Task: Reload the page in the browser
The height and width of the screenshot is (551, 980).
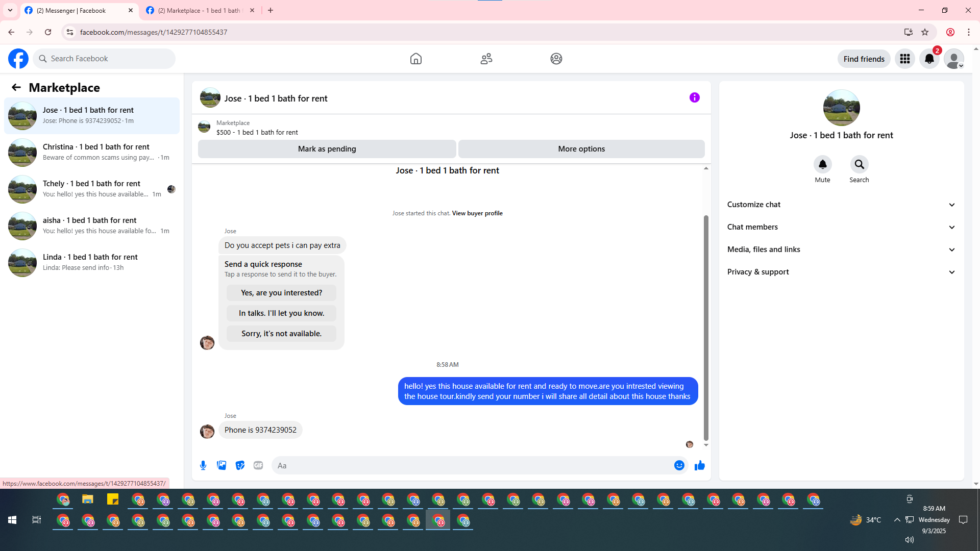Action: (48, 32)
